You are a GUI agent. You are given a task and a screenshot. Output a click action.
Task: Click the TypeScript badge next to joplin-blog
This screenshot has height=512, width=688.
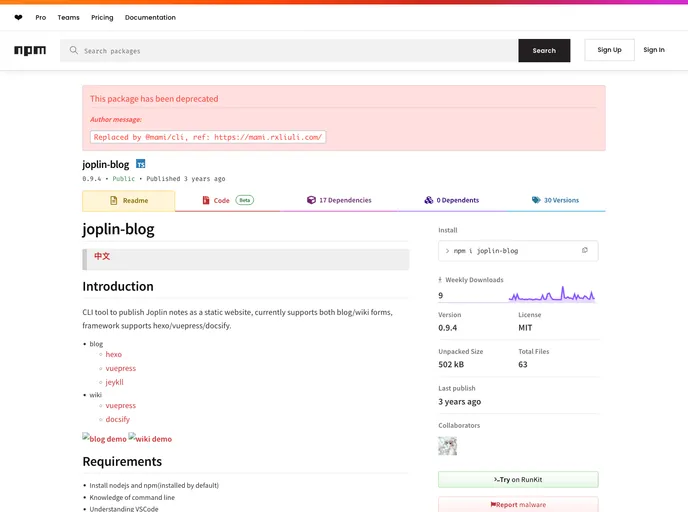pyautogui.click(x=140, y=164)
